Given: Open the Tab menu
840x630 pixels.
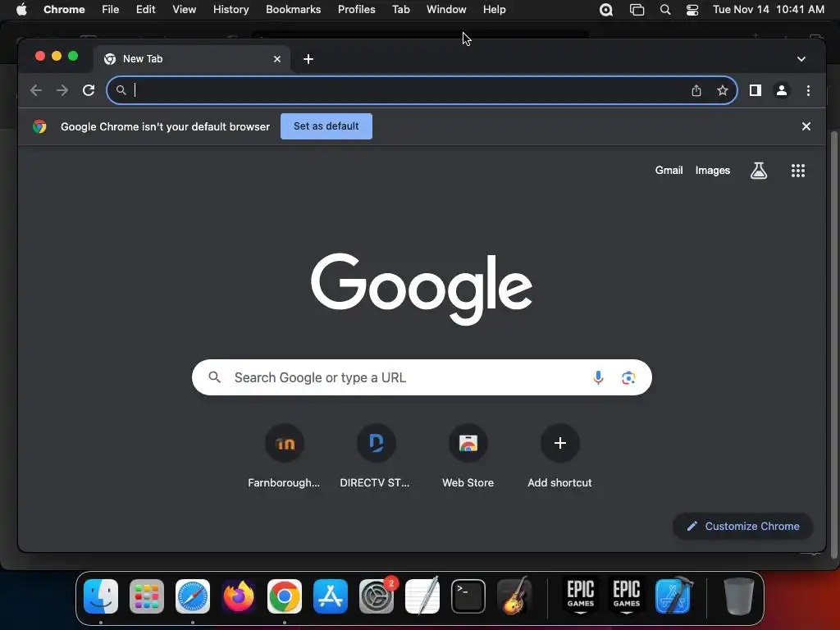Looking at the screenshot, I should tap(400, 10).
